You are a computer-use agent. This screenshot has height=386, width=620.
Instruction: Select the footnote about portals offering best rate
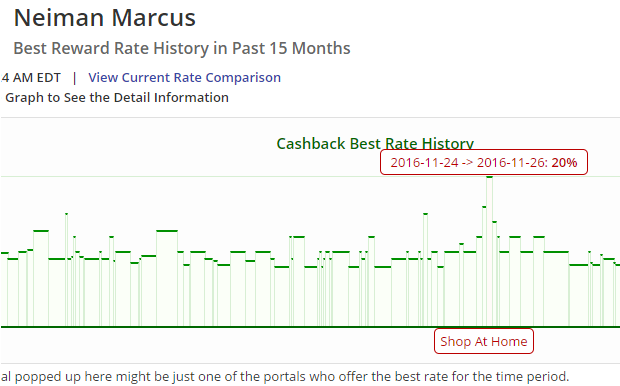[284, 377]
